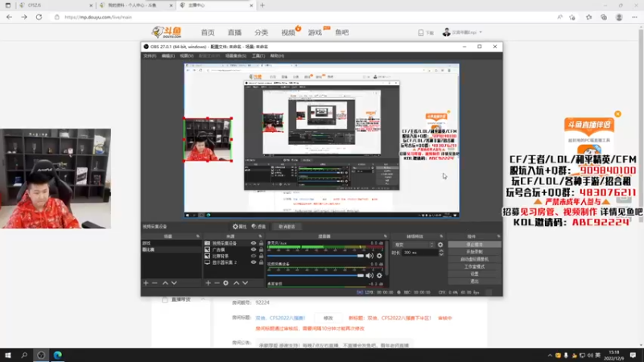
Task: Adjust the 视频采集设备 volume slider
Action: coord(316,275)
